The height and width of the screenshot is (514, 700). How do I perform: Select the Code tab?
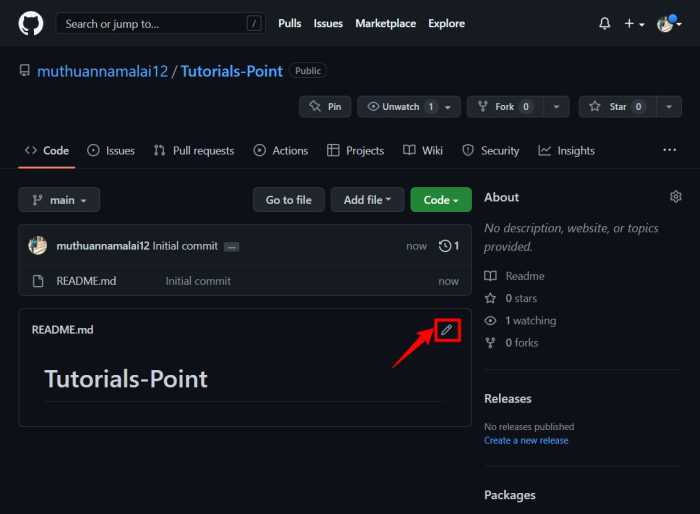[47, 151]
